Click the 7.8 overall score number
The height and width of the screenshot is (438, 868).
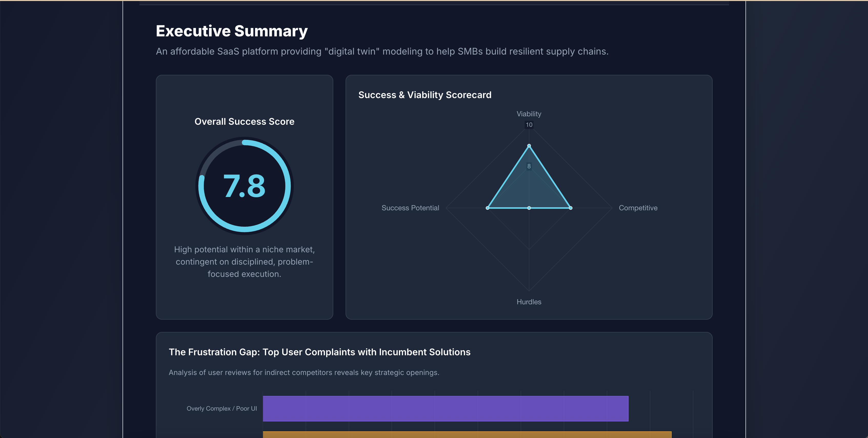244,186
